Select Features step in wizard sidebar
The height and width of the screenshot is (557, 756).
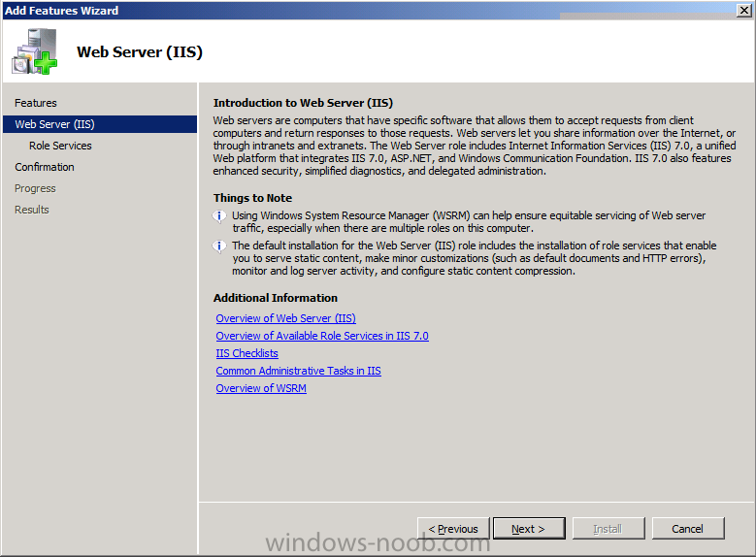[x=36, y=103]
